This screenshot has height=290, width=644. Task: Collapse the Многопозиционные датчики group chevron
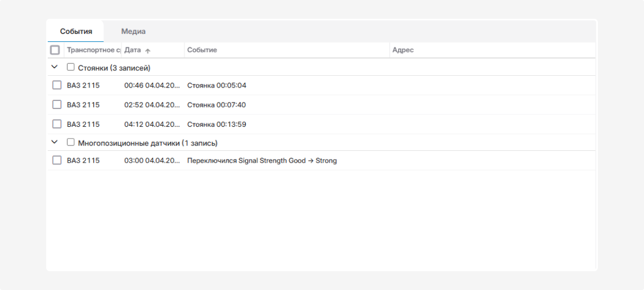54,142
